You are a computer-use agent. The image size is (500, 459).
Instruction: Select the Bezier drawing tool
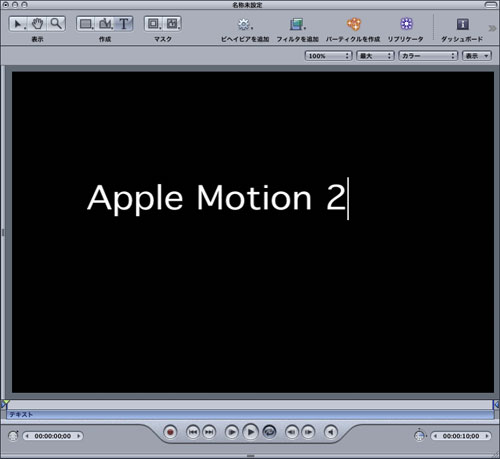click(105, 24)
